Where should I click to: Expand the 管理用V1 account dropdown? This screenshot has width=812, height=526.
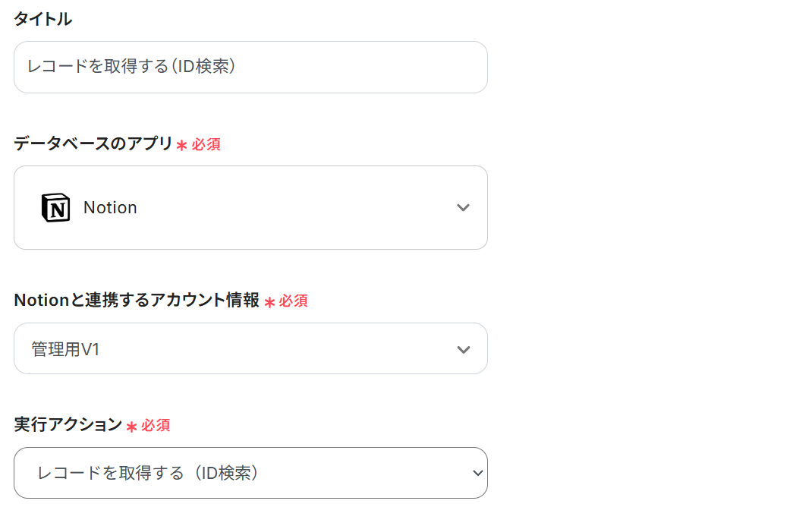coord(250,349)
